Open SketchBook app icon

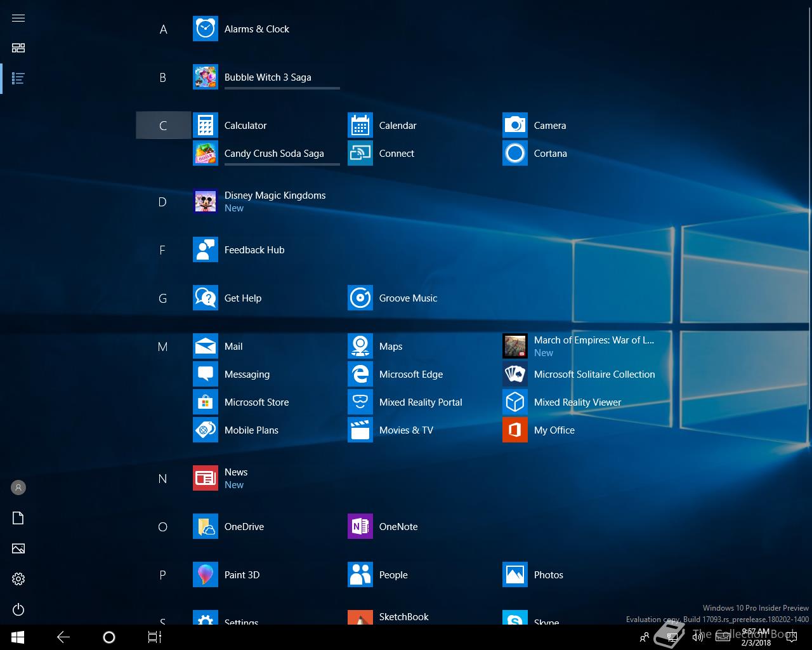click(x=360, y=618)
